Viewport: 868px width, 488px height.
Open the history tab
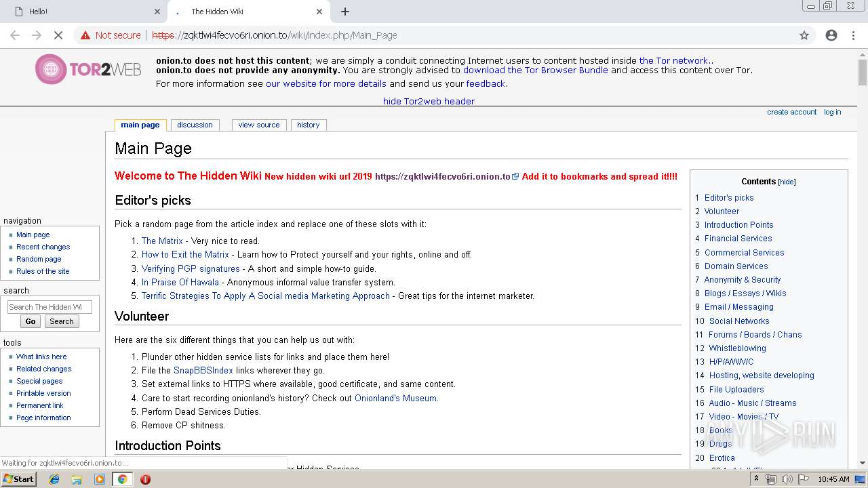pos(308,125)
